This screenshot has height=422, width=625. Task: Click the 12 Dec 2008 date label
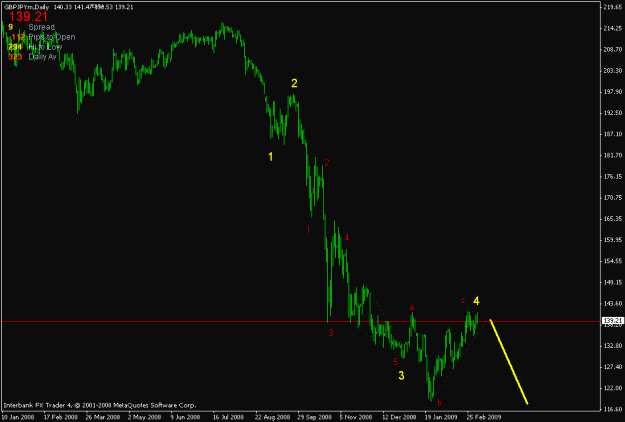[400, 417]
